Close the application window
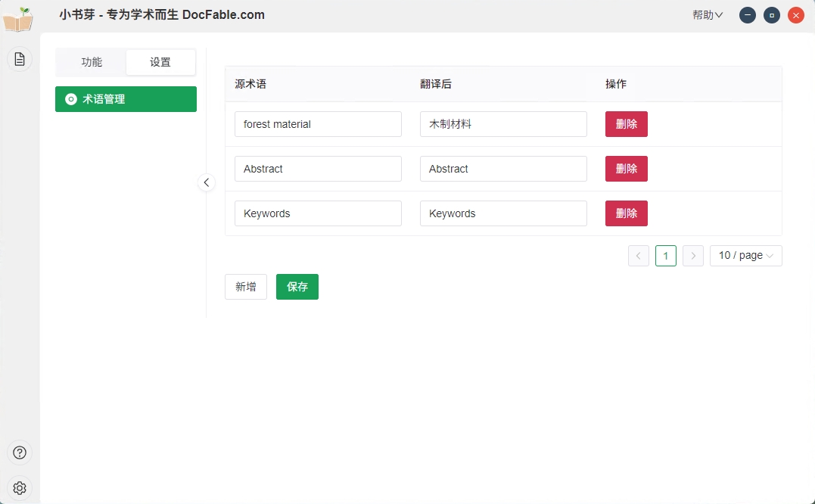The height and width of the screenshot is (504, 815). coord(796,15)
